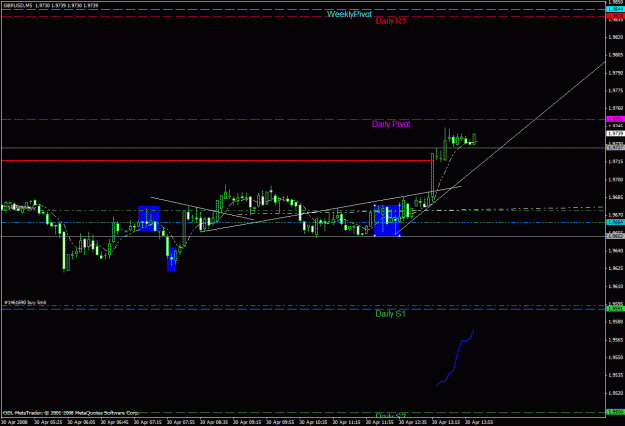Image resolution: width=625 pixels, height=426 pixels.
Task: Click the 30 Apr 06:45 time label
Action: (x=114, y=422)
